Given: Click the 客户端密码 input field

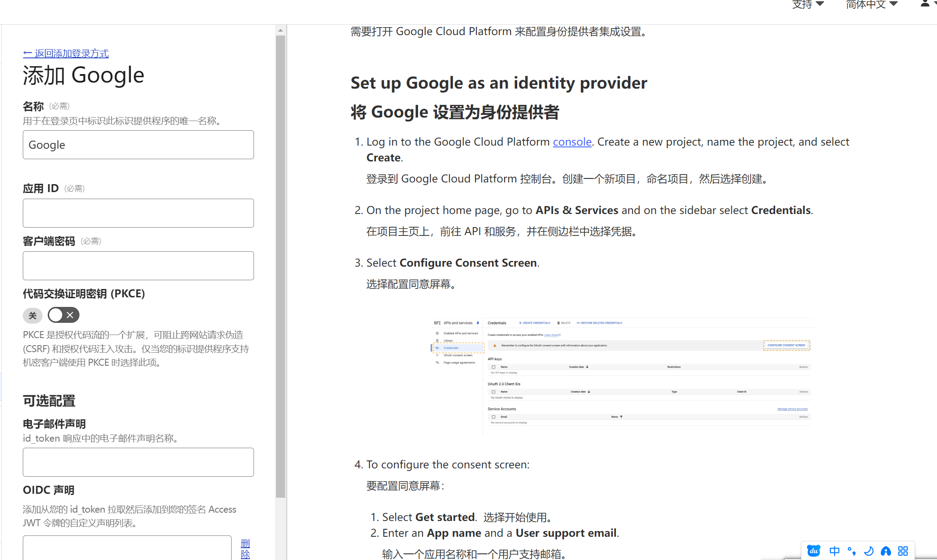Looking at the screenshot, I should pos(138,266).
